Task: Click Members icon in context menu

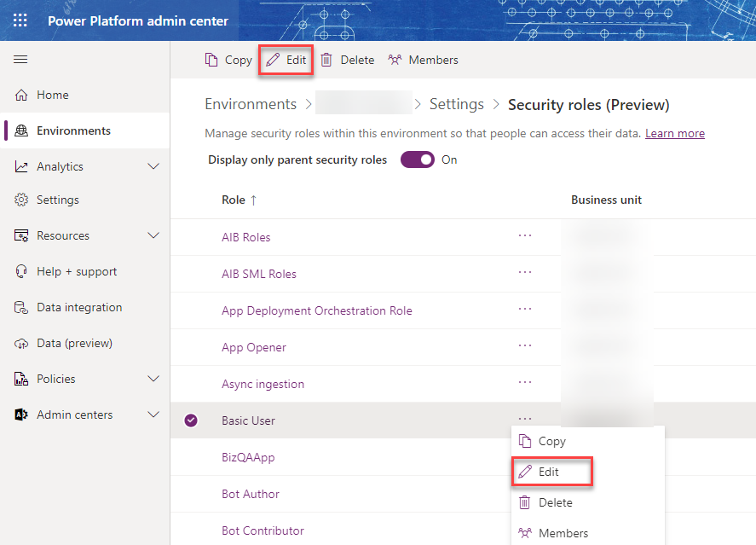Action: 524,533
